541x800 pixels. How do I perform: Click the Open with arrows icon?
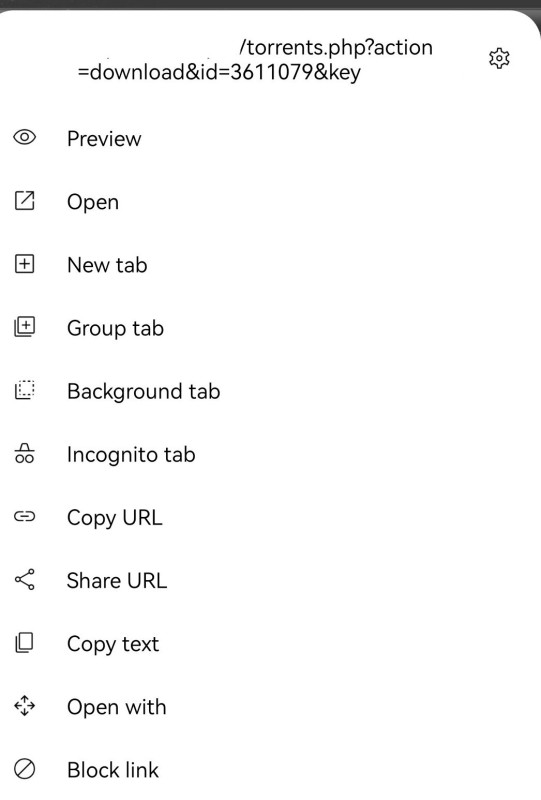click(24, 706)
